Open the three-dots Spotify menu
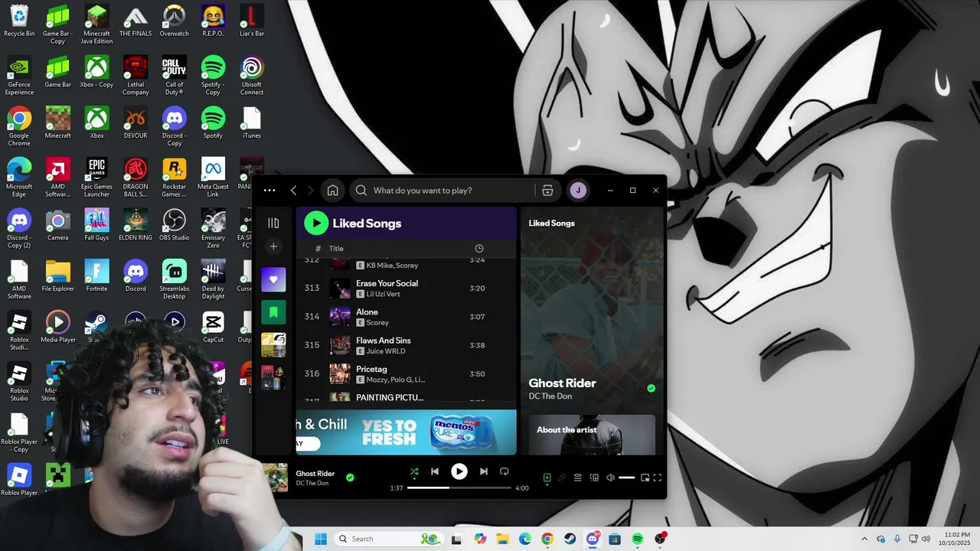 click(x=269, y=191)
